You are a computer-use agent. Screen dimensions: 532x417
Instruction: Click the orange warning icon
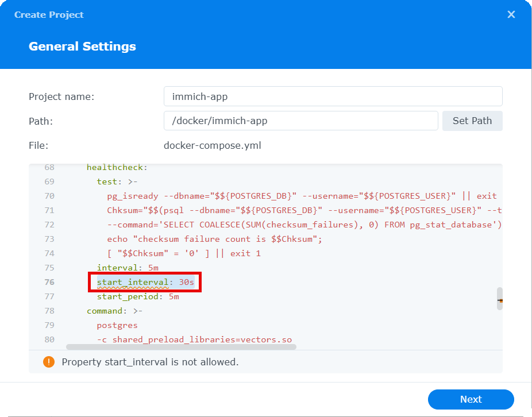[x=48, y=362]
